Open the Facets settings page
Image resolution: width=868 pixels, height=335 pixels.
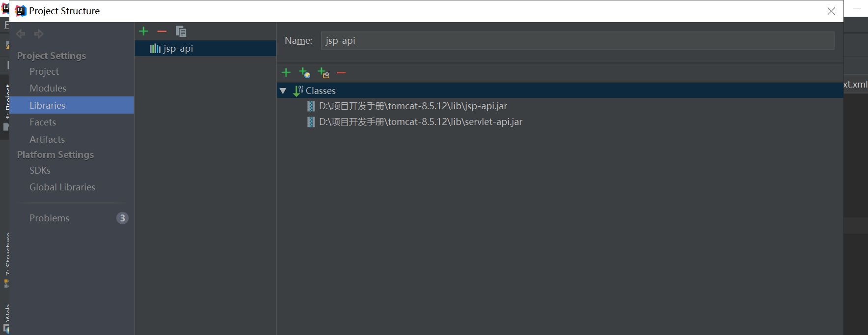click(x=43, y=122)
